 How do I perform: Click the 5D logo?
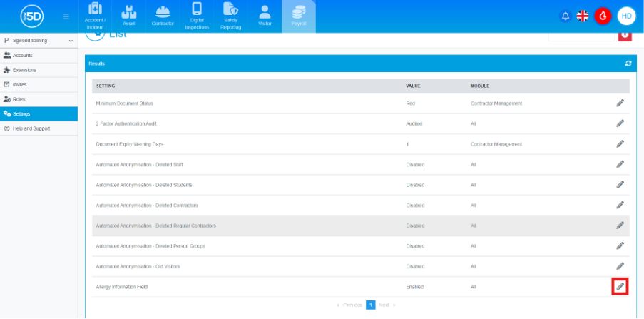click(x=32, y=16)
